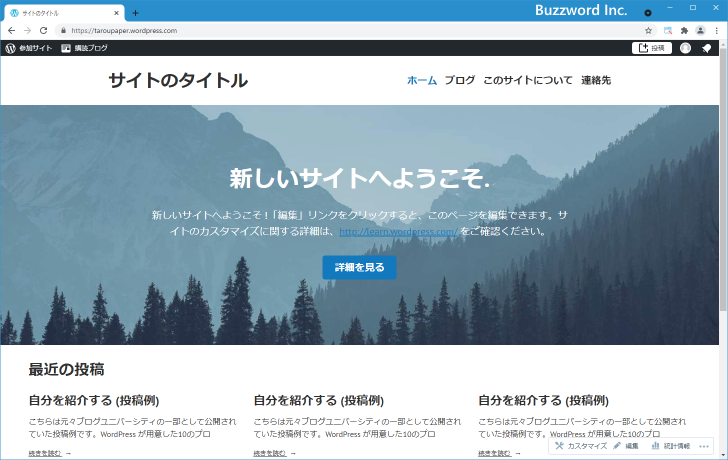Navigate to the 連絡先 page
728x460 pixels.
point(596,80)
